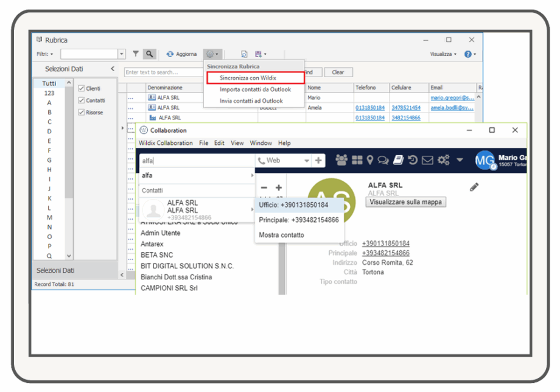Sort by the Cellulare column header

[408, 88]
